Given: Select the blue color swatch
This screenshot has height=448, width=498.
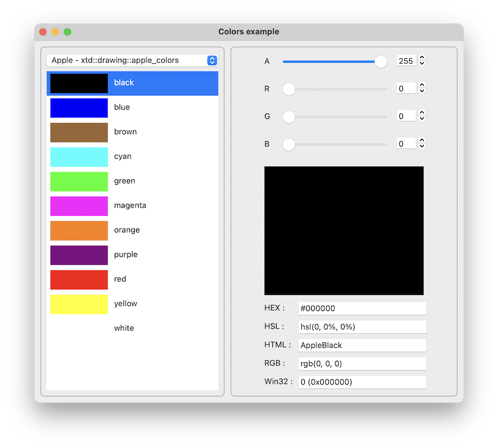Looking at the screenshot, I should [79, 107].
